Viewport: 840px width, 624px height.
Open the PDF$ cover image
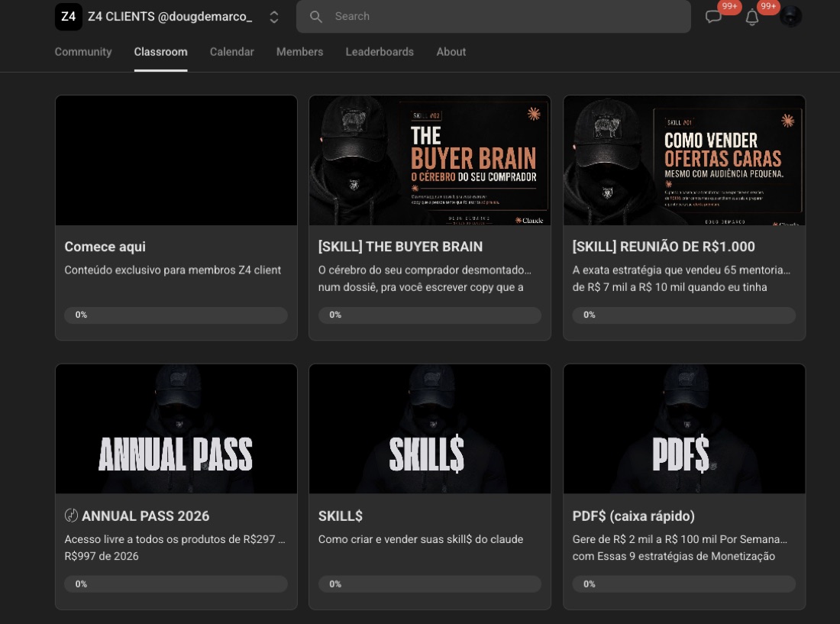point(684,429)
